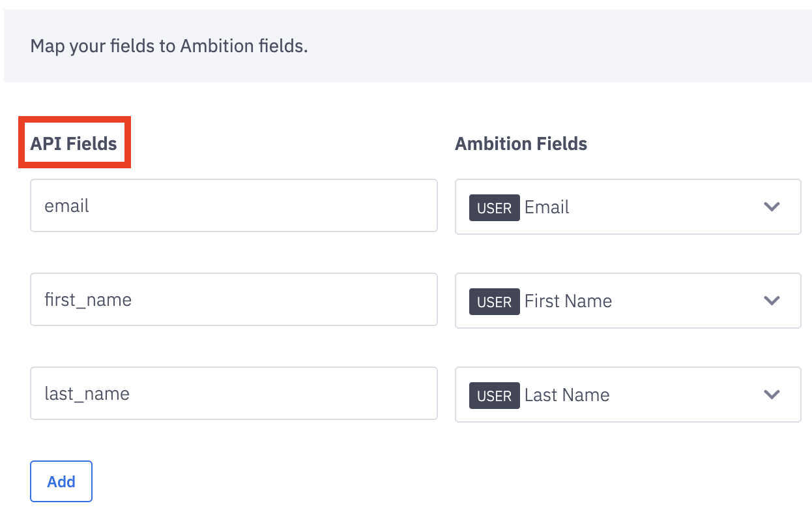
Task: Select the 'First Name' text in the dropdown
Action: point(568,301)
